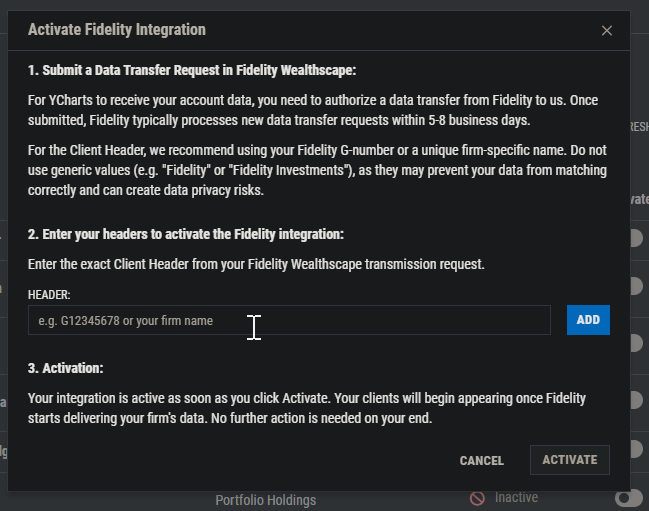
Task: Click the partially hidden REFRESH text at edge
Action: coord(639,127)
